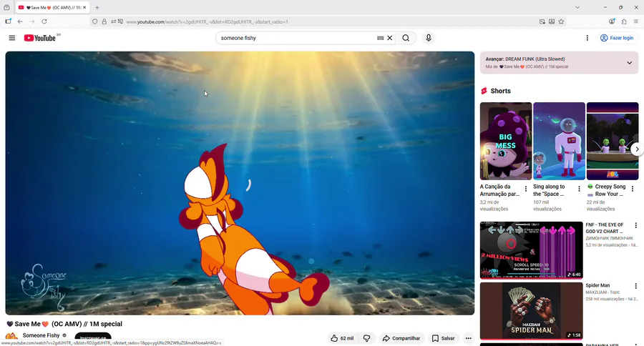Viewport: 644px width, 346px height.
Task: Show tracking protection shield info
Action: point(95,21)
